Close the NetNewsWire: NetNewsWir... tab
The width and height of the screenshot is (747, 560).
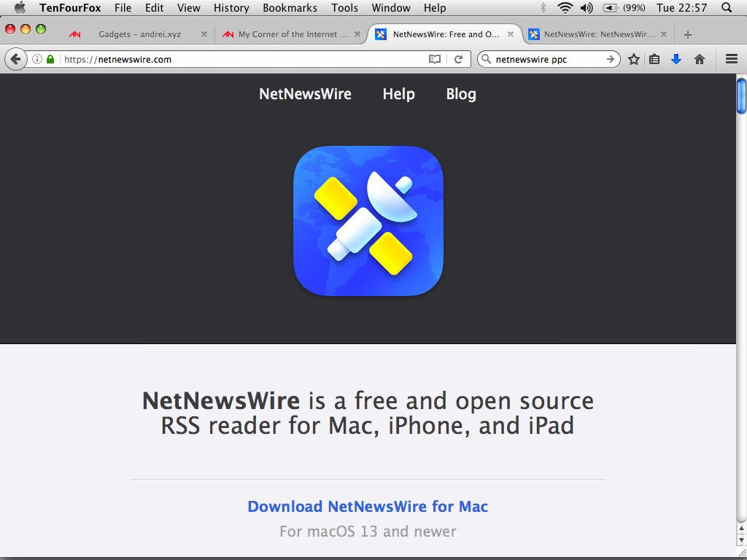(665, 34)
